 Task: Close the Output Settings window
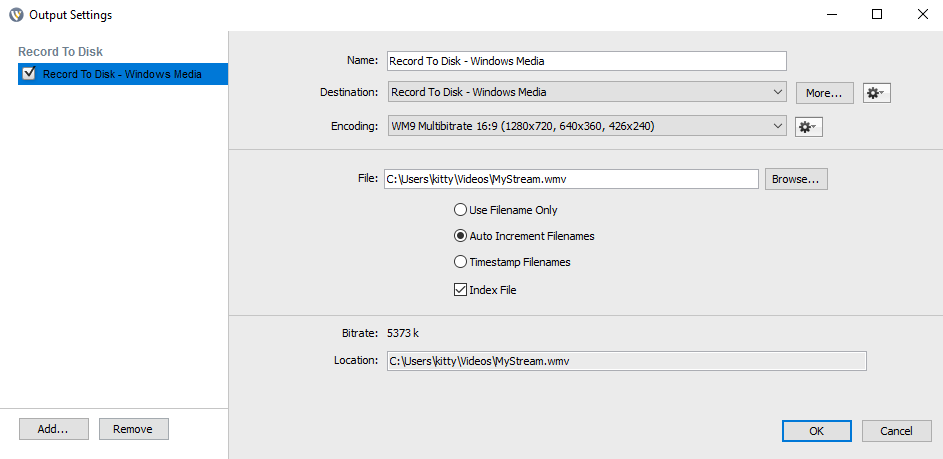click(922, 15)
